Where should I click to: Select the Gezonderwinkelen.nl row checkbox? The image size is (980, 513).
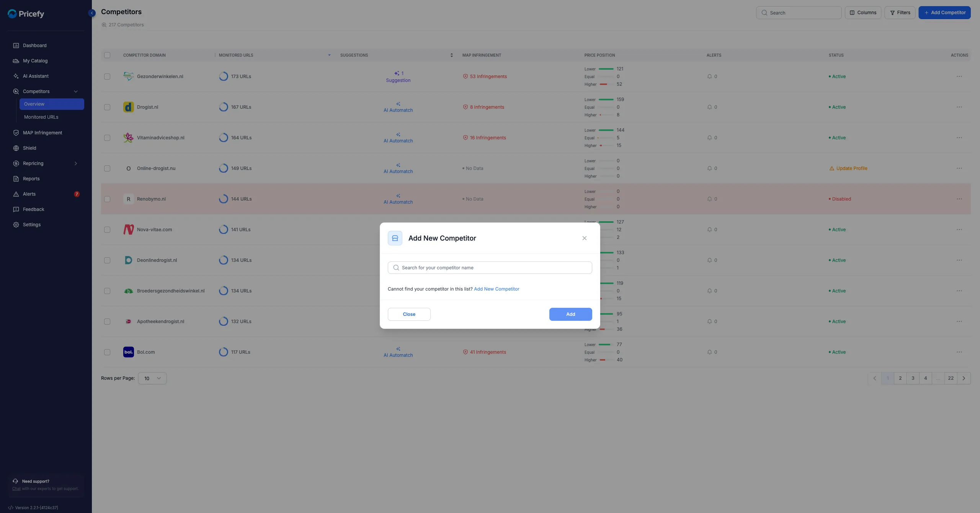coord(107,77)
